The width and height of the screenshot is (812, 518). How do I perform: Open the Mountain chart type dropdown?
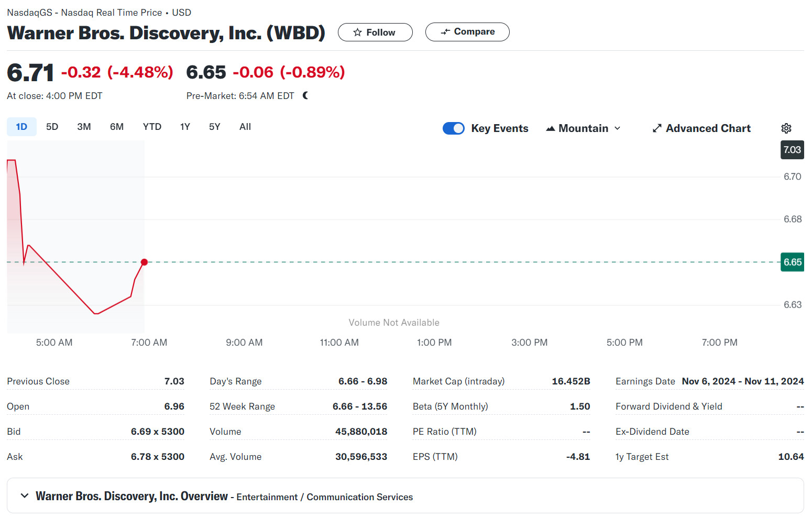[583, 128]
